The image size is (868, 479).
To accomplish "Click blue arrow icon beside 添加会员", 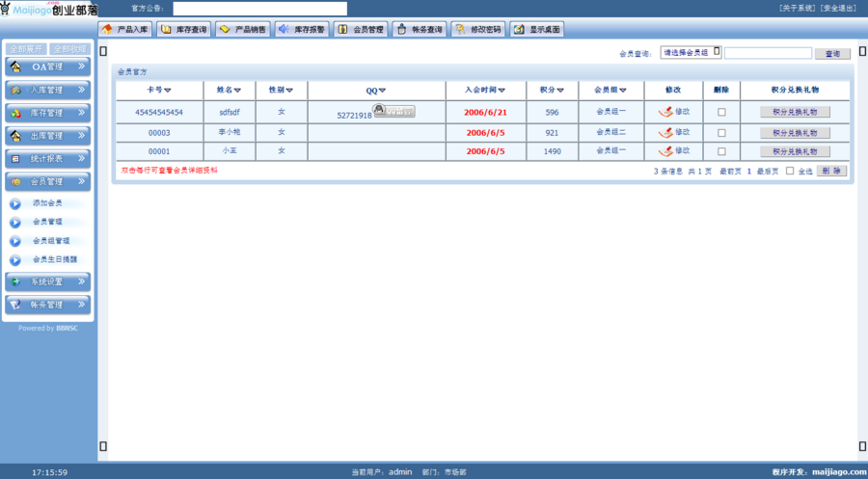I will pos(14,203).
